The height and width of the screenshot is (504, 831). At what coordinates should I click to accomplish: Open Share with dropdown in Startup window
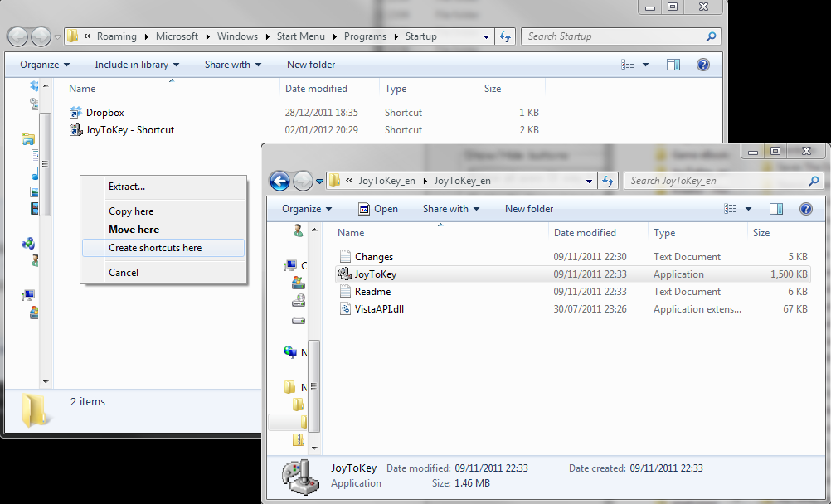pyautogui.click(x=233, y=65)
